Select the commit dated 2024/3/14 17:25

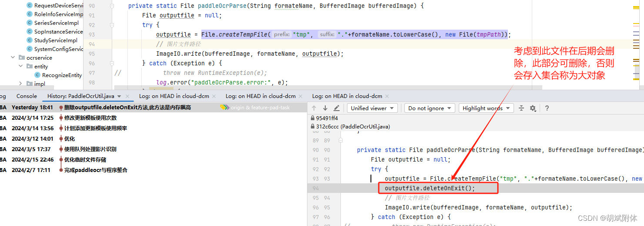tap(153, 118)
